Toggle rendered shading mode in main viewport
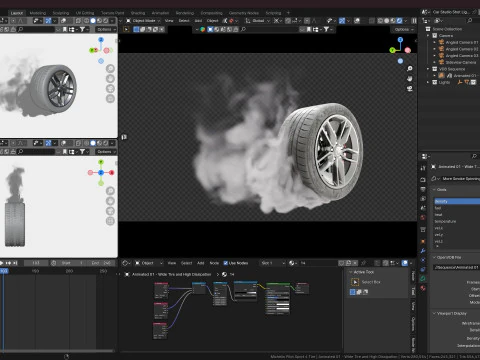 [399, 21]
